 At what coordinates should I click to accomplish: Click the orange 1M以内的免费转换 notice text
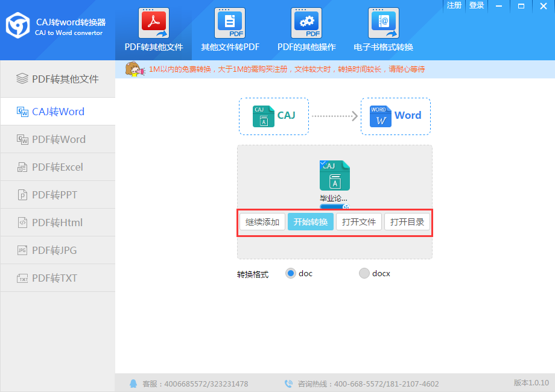point(287,69)
